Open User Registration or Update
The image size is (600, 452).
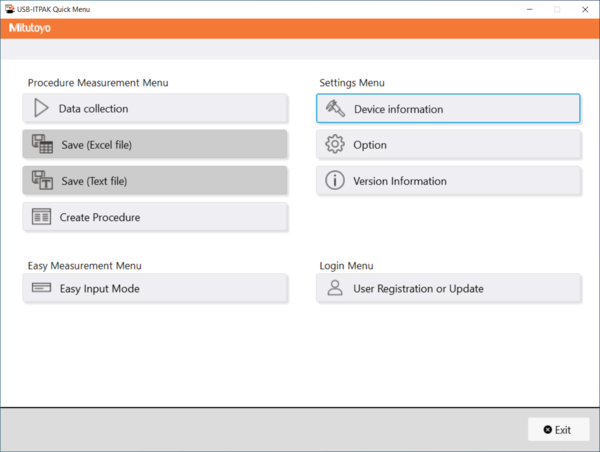[x=448, y=289]
